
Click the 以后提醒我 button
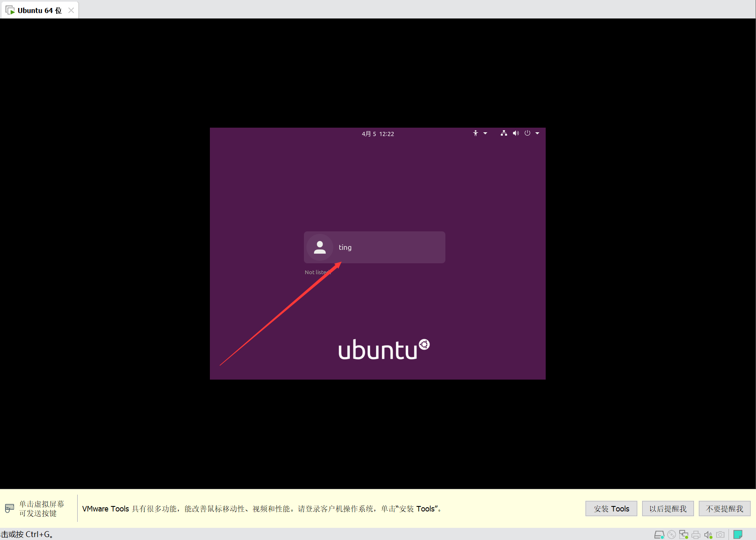point(668,509)
